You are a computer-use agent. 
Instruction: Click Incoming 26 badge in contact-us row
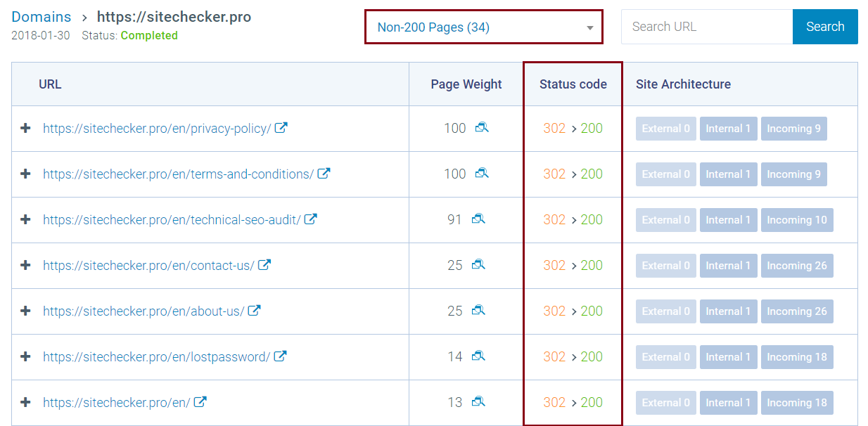(797, 266)
